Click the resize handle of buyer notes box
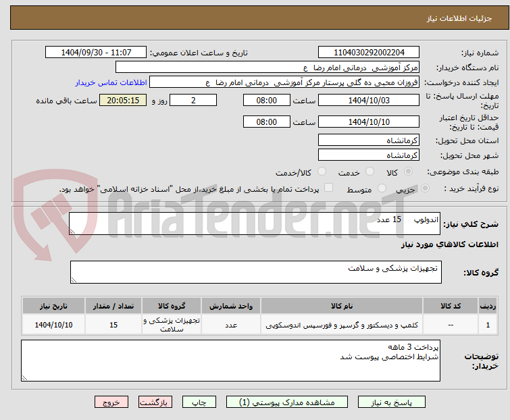 (x=25, y=377)
